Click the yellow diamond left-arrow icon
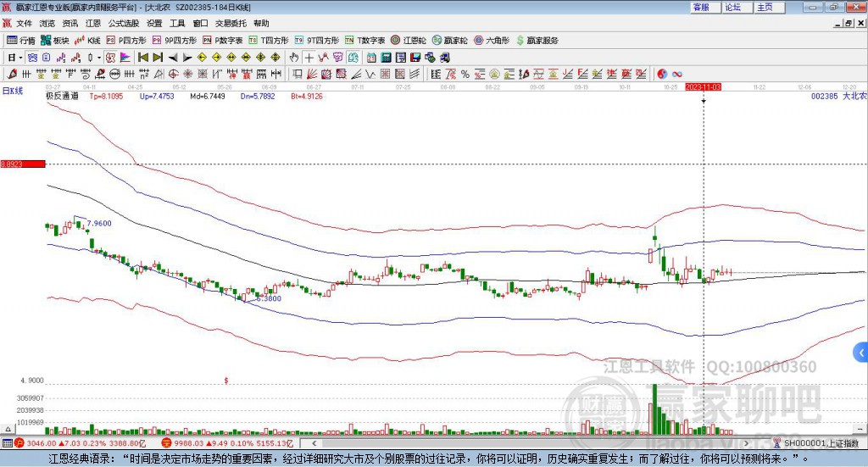Image resolution: width=868 pixels, height=467 pixels. click(202, 57)
